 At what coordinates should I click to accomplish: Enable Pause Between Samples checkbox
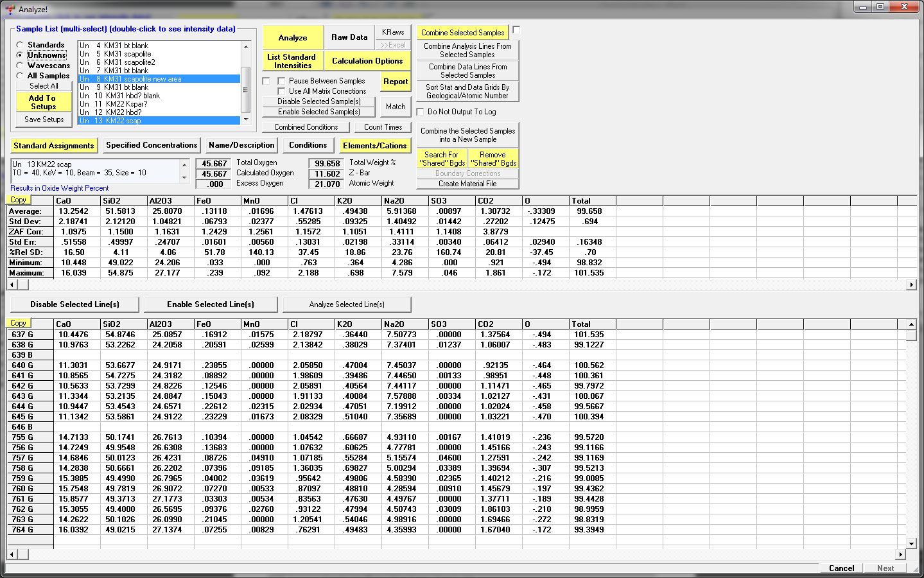(x=281, y=81)
